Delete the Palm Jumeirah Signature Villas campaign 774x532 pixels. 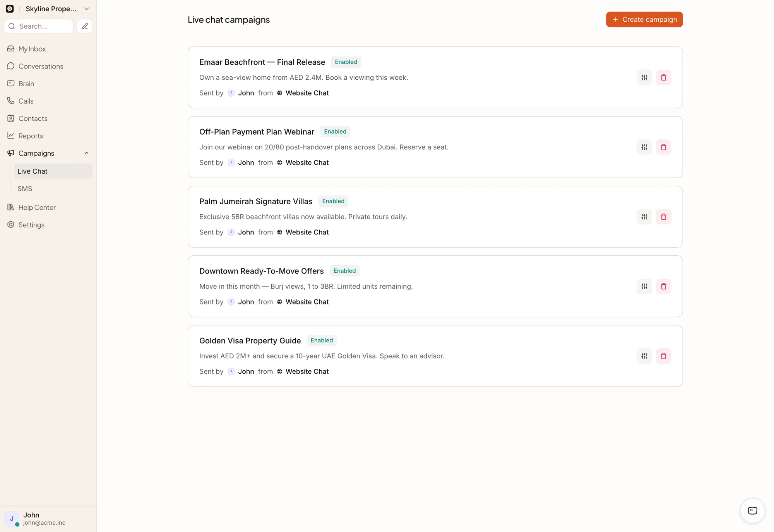[x=663, y=217]
